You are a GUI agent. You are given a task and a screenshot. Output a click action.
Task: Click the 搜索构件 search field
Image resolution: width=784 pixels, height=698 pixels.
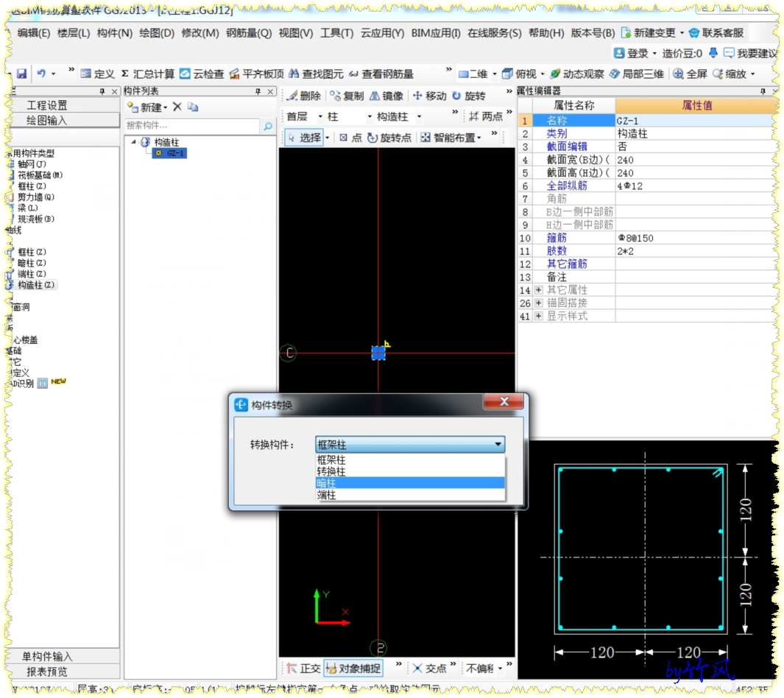(192, 125)
